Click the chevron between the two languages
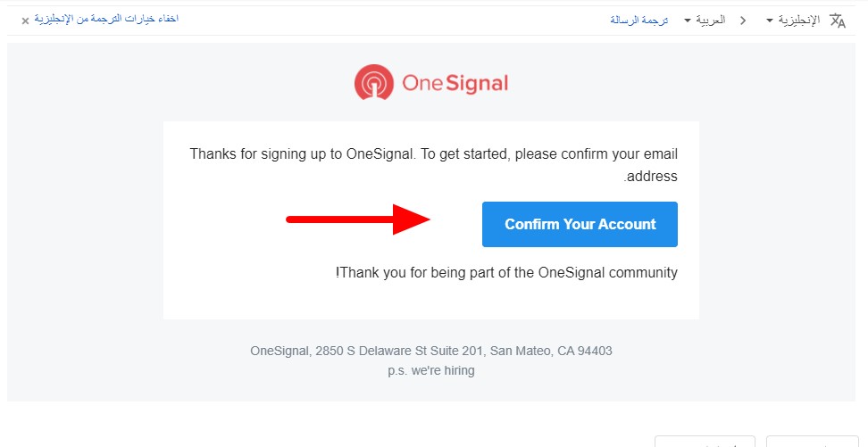868x447 pixels. 743,20
